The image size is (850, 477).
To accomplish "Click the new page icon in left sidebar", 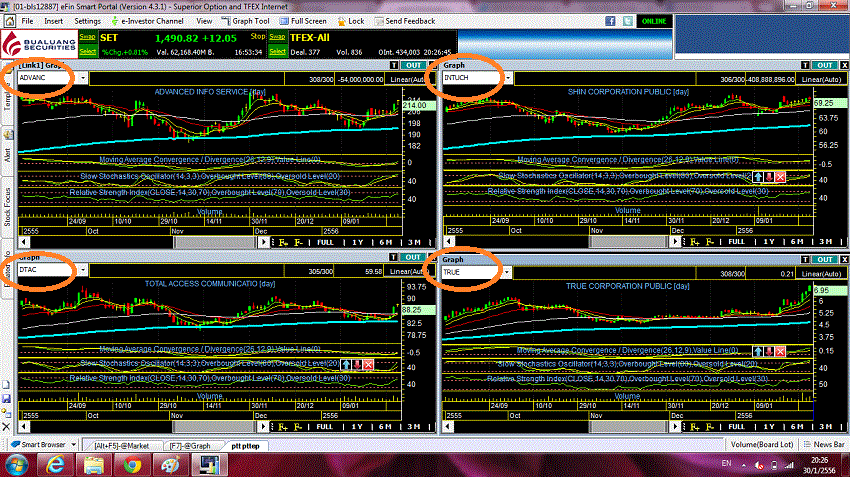I will coord(6,385).
